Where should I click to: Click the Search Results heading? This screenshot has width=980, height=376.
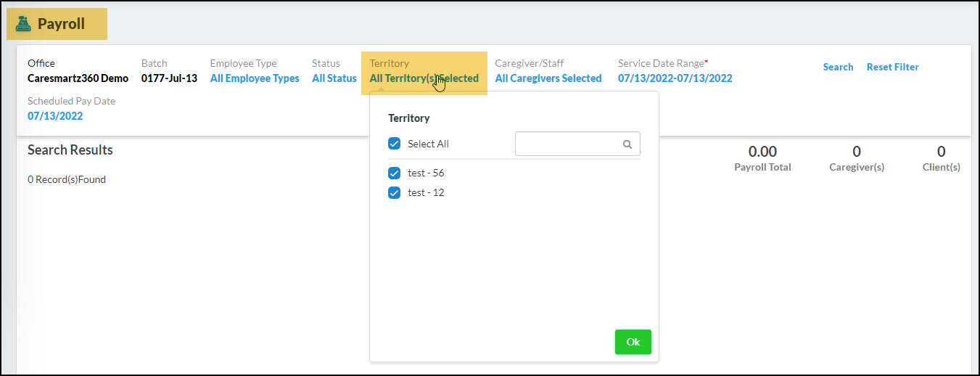tap(70, 150)
